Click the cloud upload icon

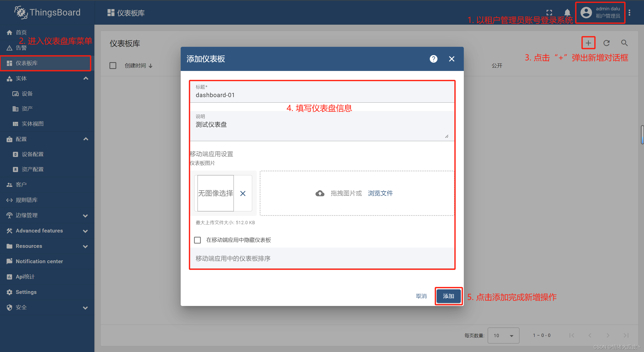click(x=320, y=193)
